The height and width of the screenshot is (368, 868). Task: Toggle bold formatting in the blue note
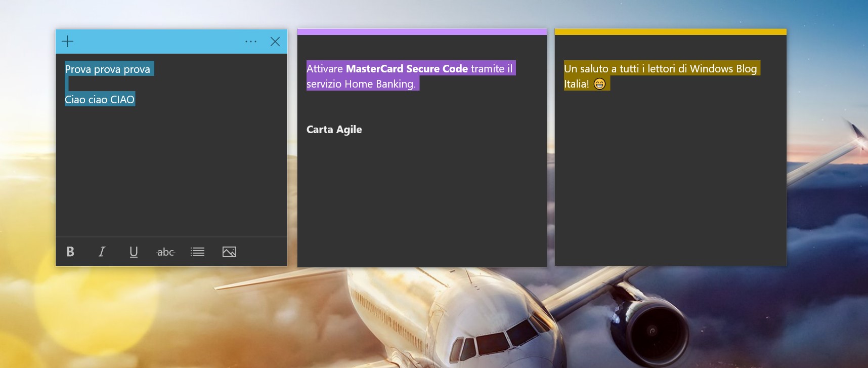coord(70,252)
